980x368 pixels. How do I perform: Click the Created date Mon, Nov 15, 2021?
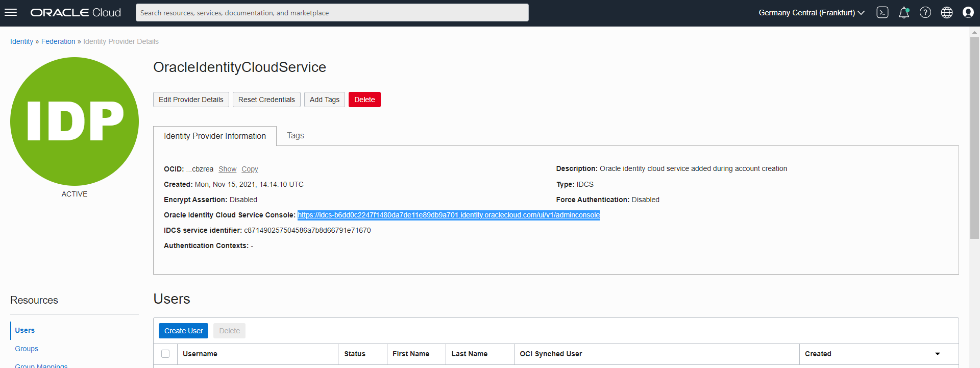click(249, 184)
